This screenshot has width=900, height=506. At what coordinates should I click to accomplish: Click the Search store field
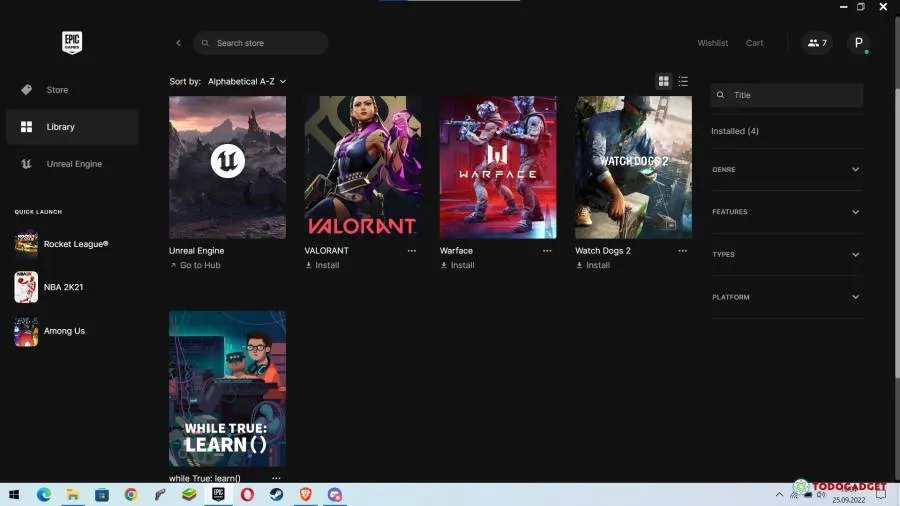(x=262, y=43)
